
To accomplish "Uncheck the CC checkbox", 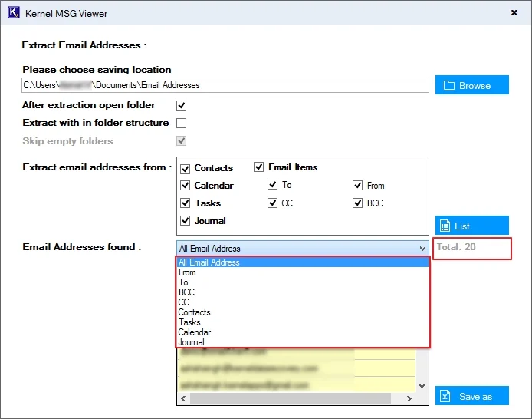I will pos(272,203).
